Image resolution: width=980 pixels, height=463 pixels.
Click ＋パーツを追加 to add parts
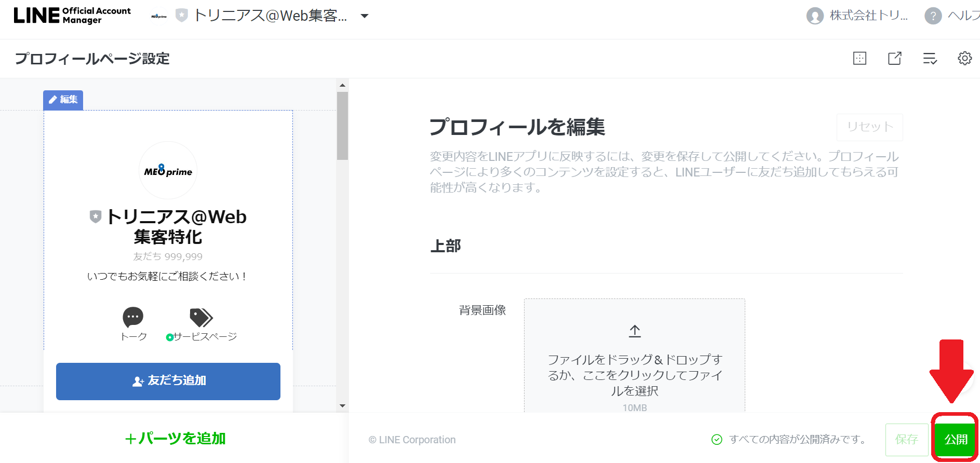click(174, 439)
